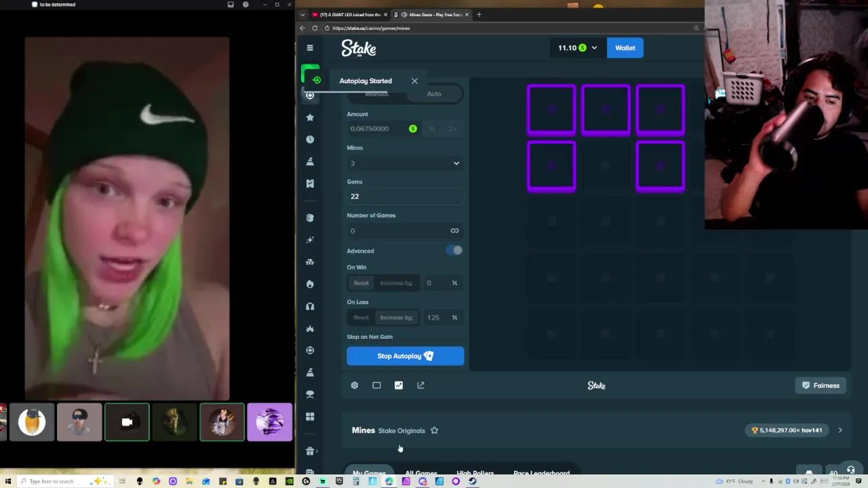868x488 pixels.
Task: Reload the Stake page
Action: tap(315, 28)
